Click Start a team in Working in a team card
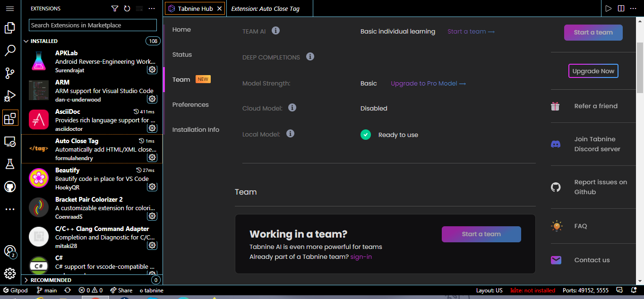Image resolution: width=644 pixels, height=299 pixels. point(481,234)
